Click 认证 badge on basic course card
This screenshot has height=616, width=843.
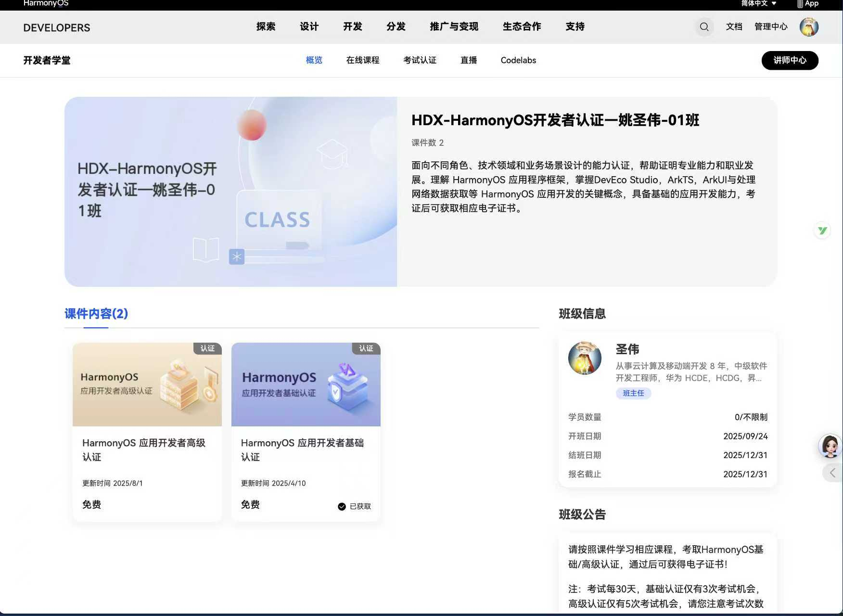366,348
